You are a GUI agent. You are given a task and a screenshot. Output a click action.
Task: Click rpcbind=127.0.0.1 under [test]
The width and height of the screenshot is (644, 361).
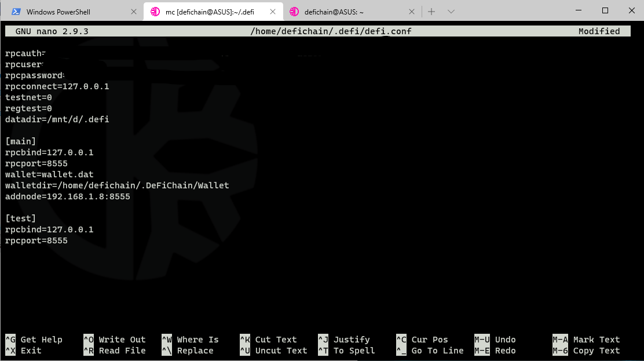tap(49, 229)
